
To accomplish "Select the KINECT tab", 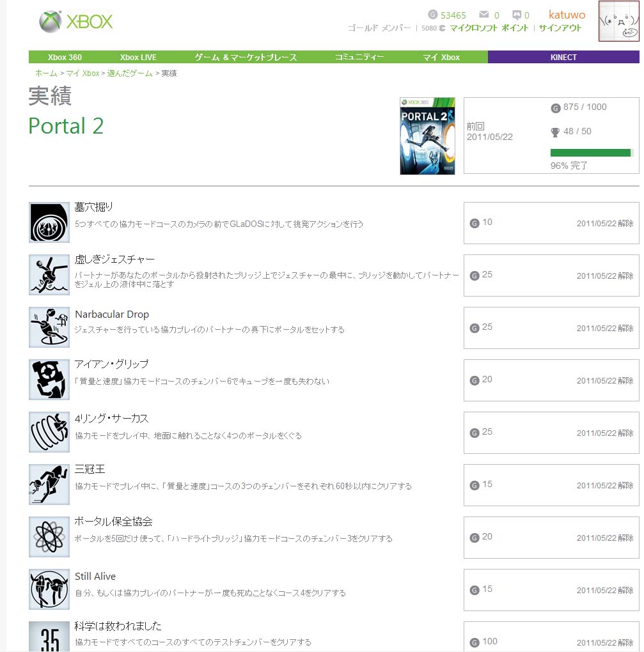I will click(x=563, y=57).
